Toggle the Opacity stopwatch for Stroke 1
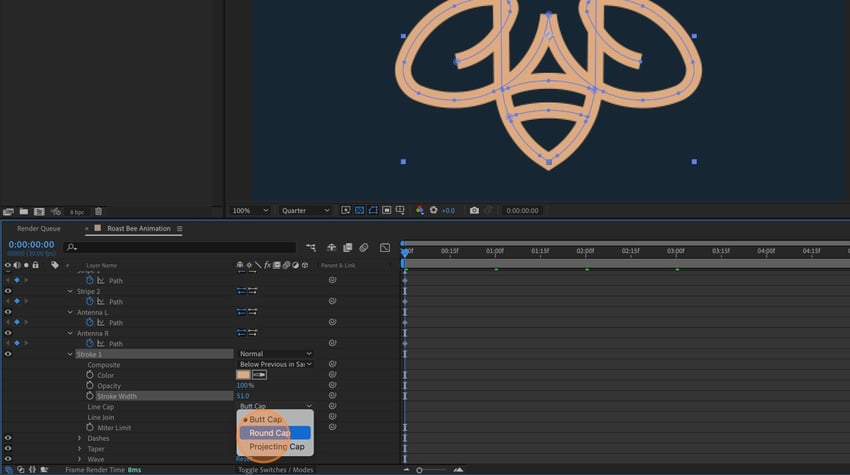Viewport: 850px width, 475px height. [x=89, y=386]
